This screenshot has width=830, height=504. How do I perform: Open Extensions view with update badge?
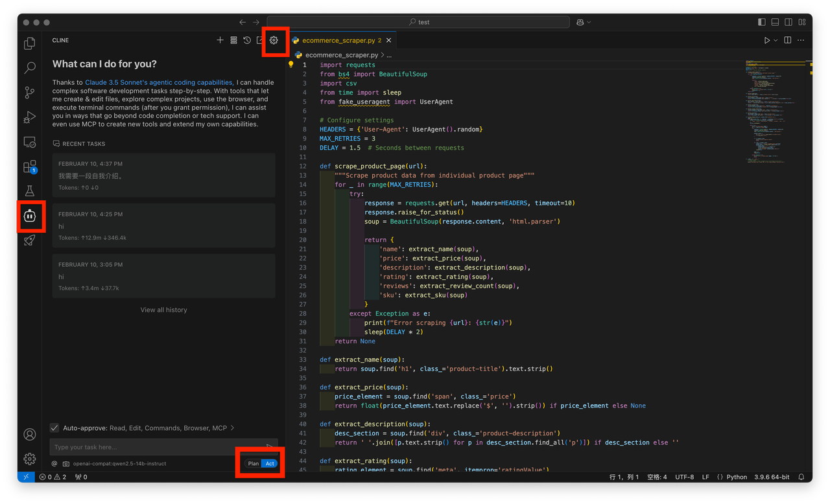point(30,167)
